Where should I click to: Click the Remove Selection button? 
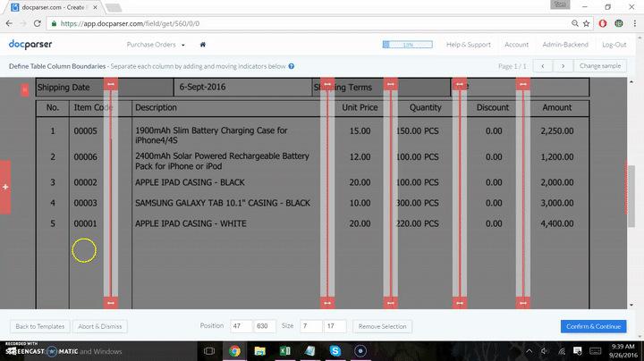(x=382, y=326)
